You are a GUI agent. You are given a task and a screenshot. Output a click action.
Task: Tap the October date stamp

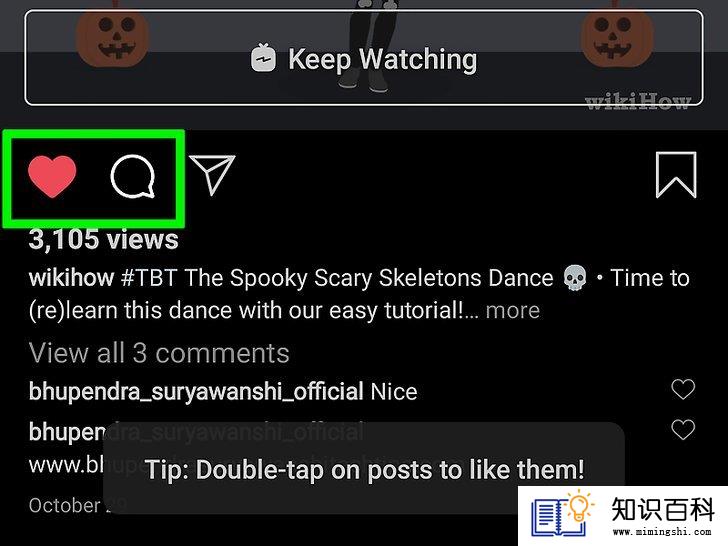(77, 505)
